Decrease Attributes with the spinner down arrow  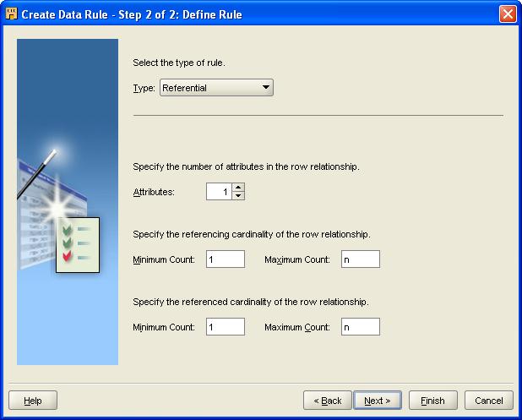[238, 196]
